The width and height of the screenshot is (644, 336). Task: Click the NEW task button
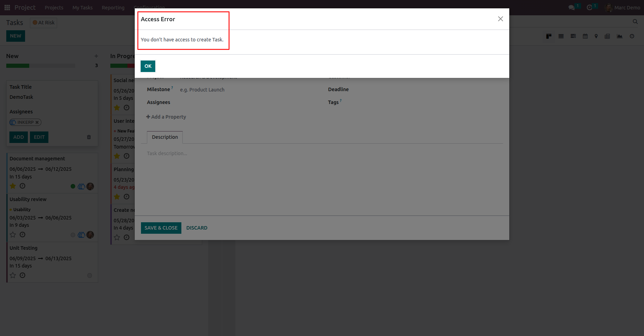[16, 36]
